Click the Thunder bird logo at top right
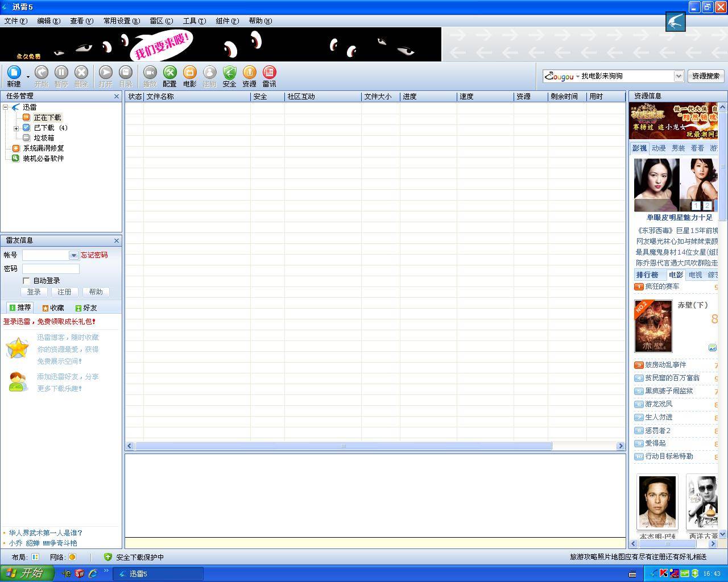The height and width of the screenshot is (582, 728). [x=676, y=22]
